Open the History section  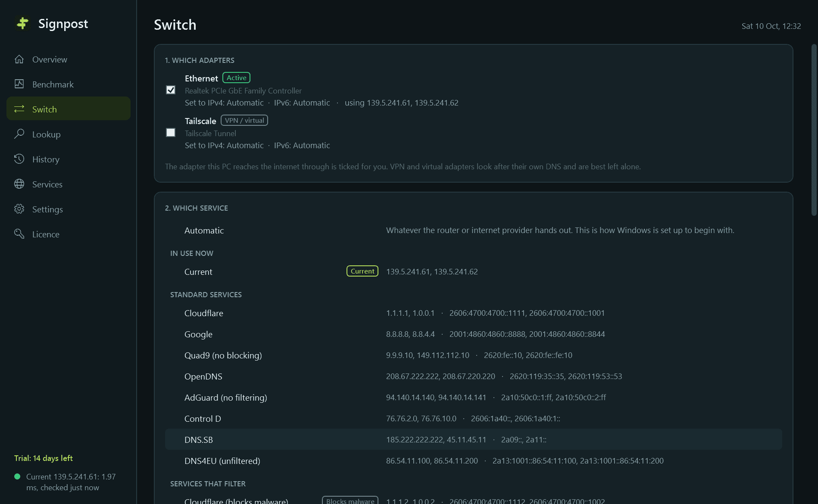[x=69, y=159]
